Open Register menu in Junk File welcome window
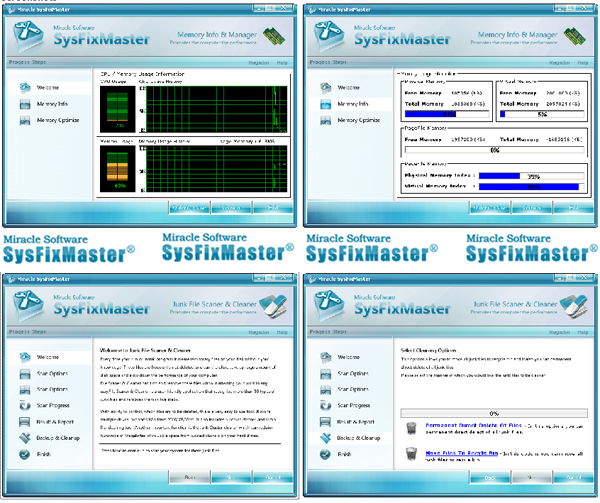Image resolution: width=600 pixels, height=503 pixels. point(259,332)
